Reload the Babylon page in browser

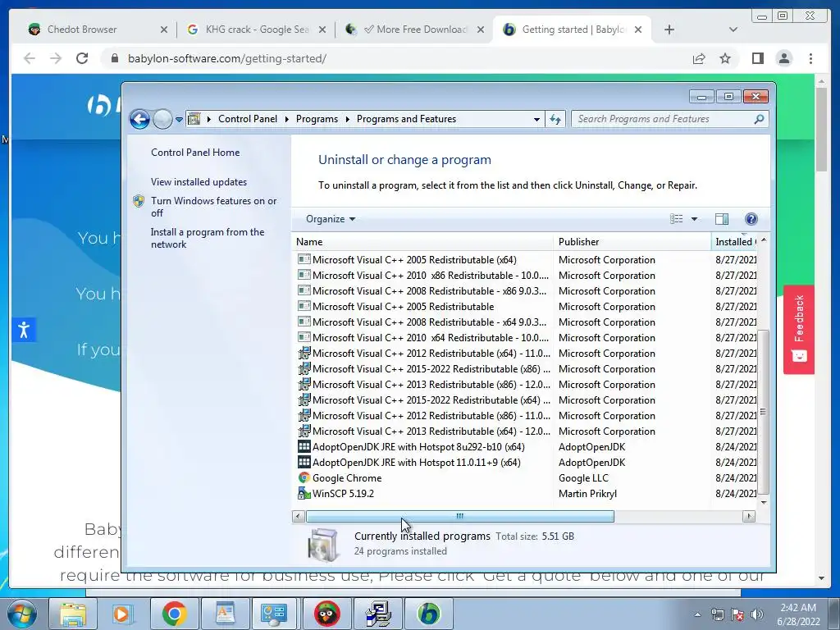point(82,58)
